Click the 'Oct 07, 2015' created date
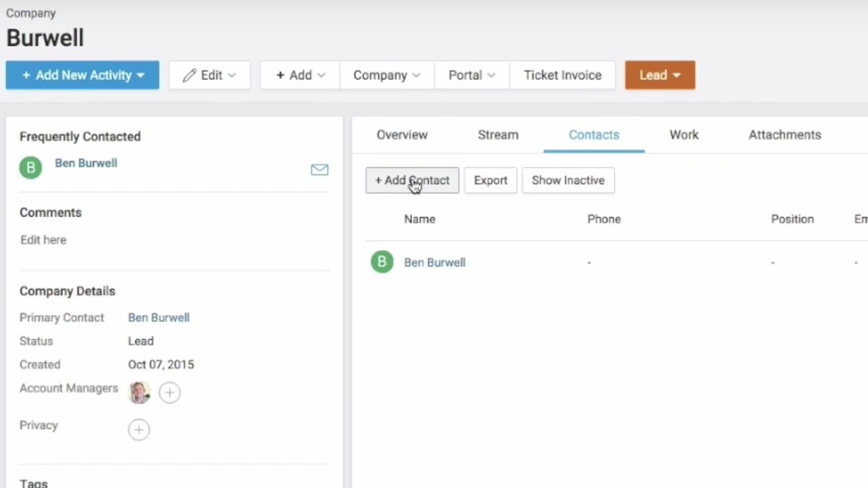Viewport: 868px width, 488px height. point(161,365)
